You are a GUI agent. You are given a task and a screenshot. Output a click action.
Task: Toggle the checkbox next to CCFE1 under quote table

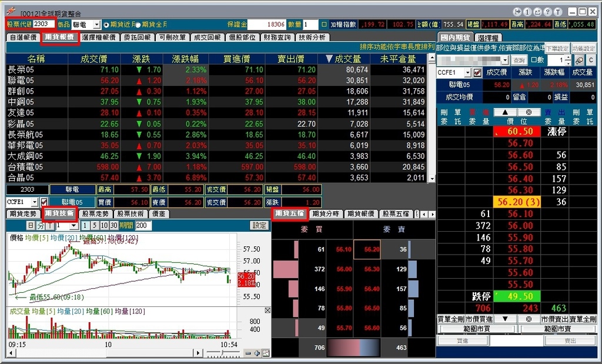click(x=44, y=202)
